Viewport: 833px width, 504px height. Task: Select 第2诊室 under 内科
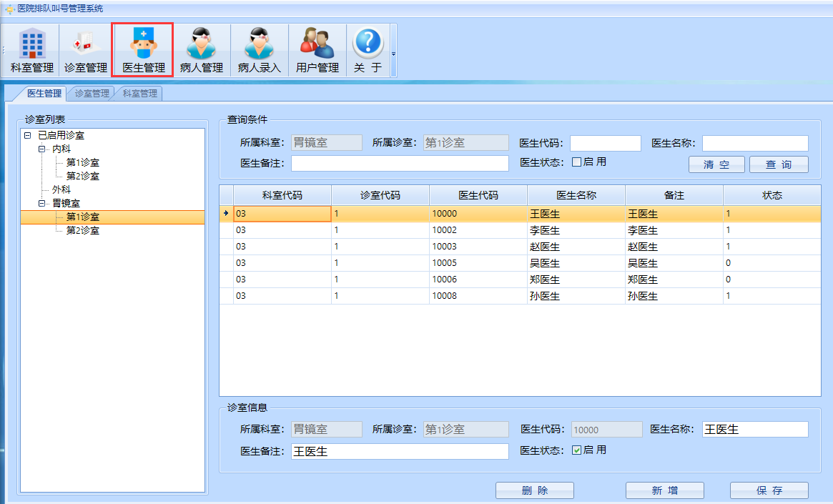pyautogui.click(x=83, y=177)
